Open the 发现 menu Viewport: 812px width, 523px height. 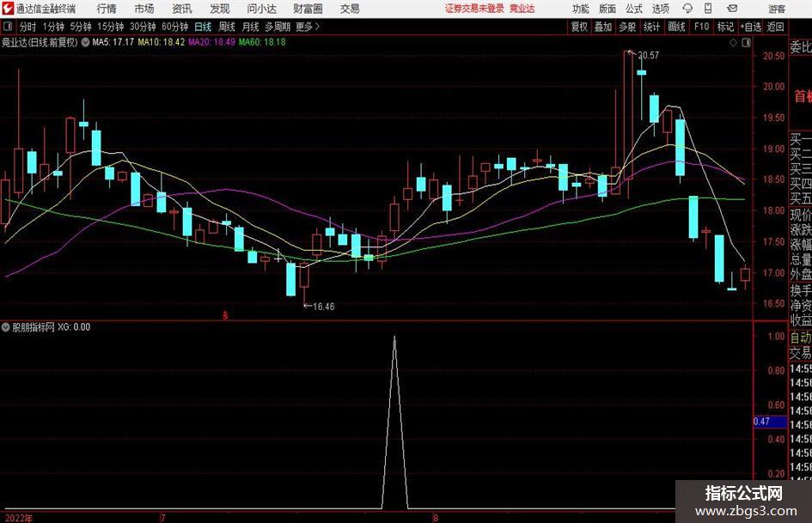[x=220, y=9]
